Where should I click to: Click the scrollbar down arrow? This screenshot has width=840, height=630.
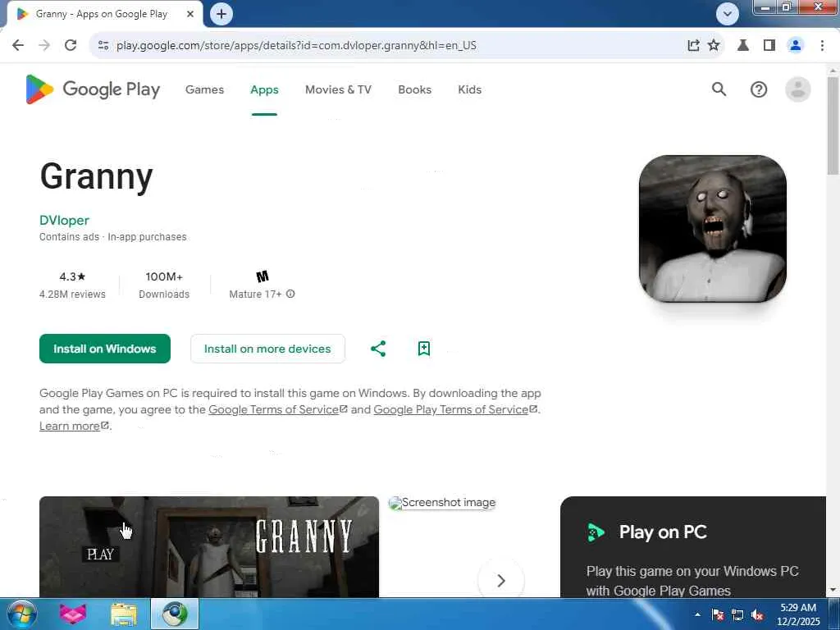pyautogui.click(x=833, y=591)
